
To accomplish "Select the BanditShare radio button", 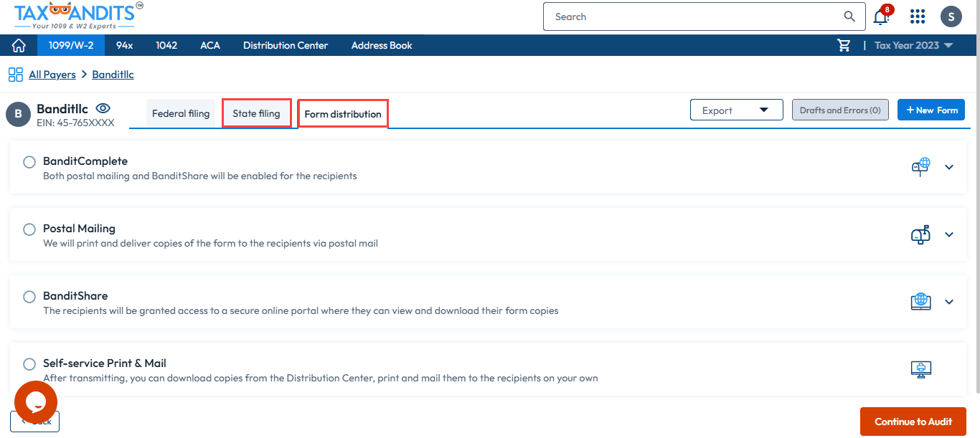I will pyautogui.click(x=29, y=297).
